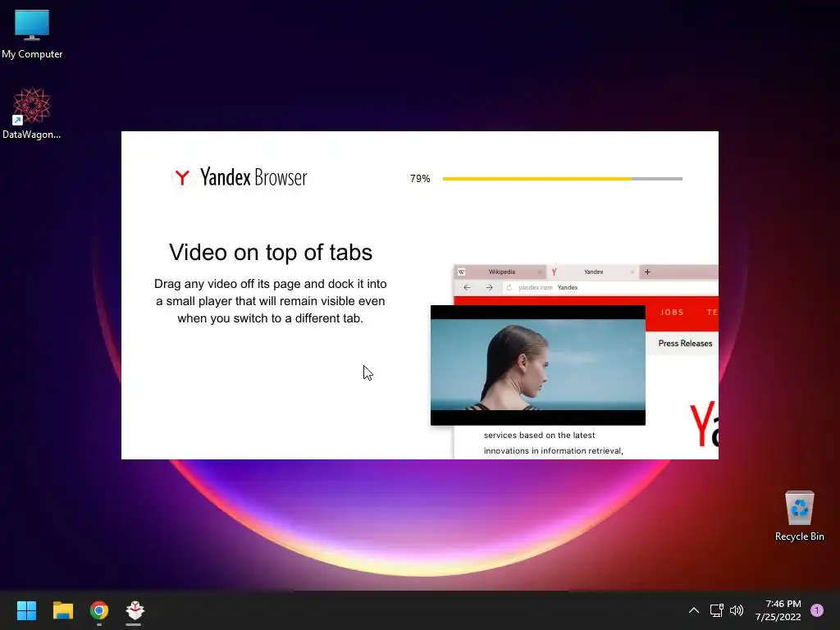840x630 pixels.
Task: Open the Windows Start menu
Action: point(26,610)
